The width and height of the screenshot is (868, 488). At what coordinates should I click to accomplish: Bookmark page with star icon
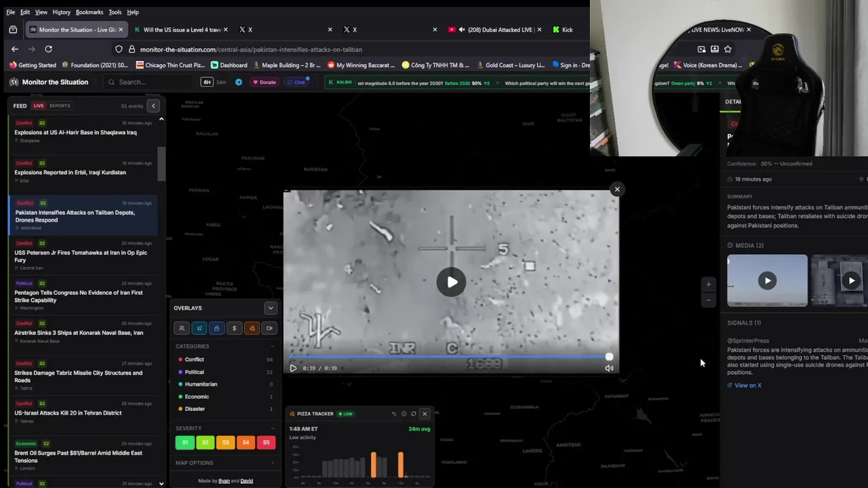point(728,49)
